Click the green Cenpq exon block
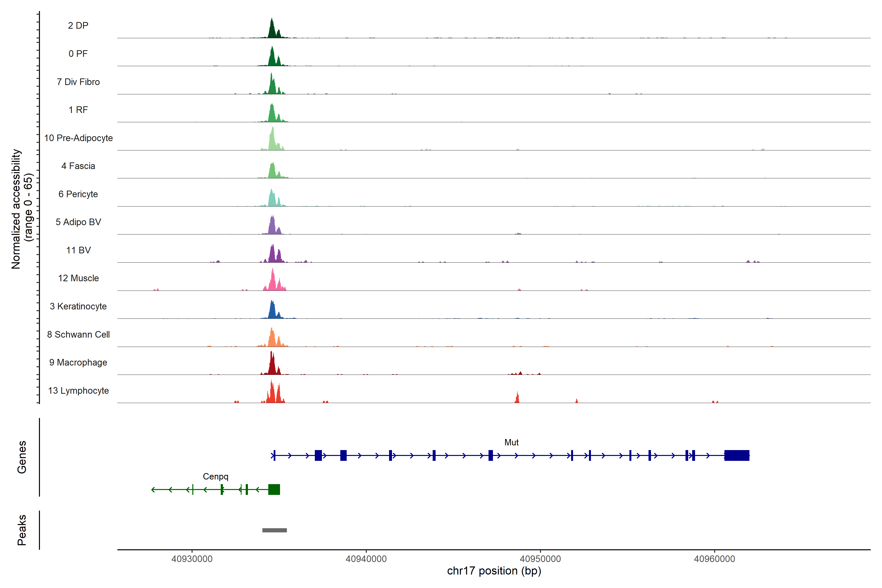The image size is (882, 588). (x=274, y=489)
